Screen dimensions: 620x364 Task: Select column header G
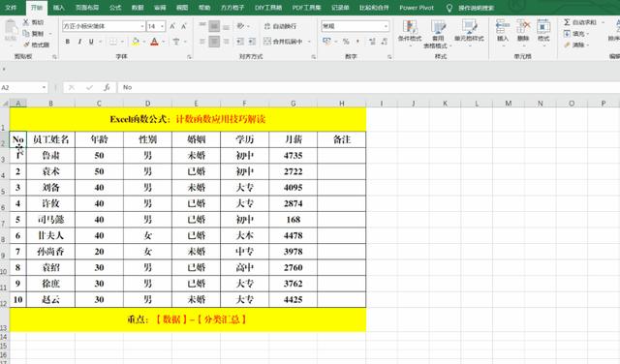tap(293, 104)
